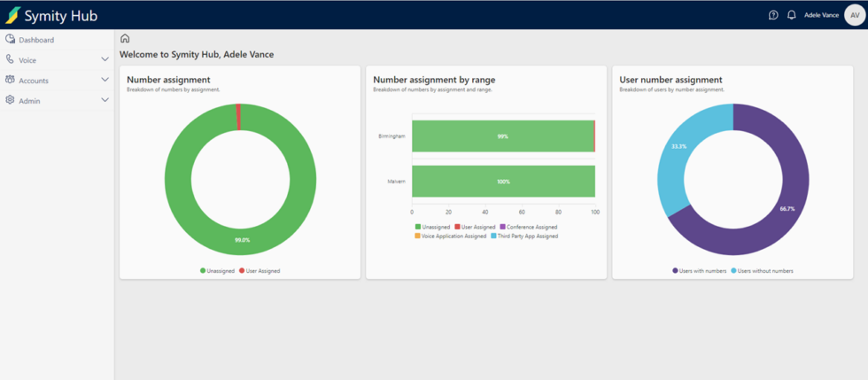This screenshot has height=380, width=868.
Task: Click the Birmingham 99% bar
Action: pos(503,136)
